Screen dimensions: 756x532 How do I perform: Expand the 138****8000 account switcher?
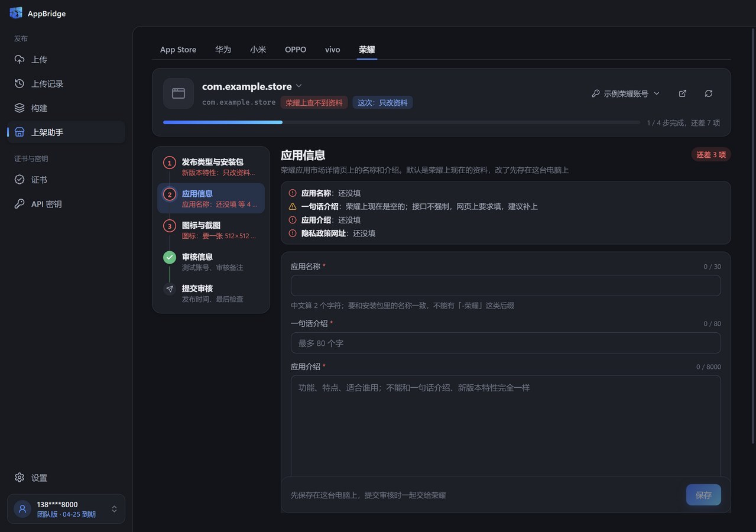(x=114, y=509)
